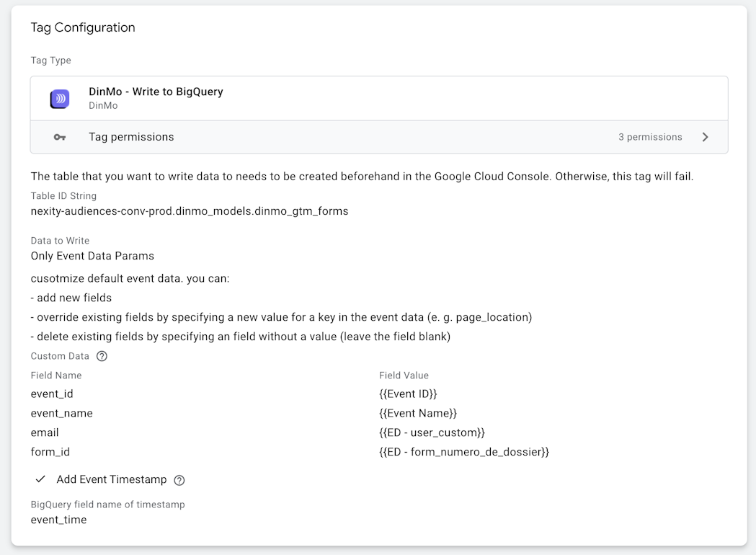Click the Table ID String label
This screenshot has width=756, height=555.
[63, 196]
